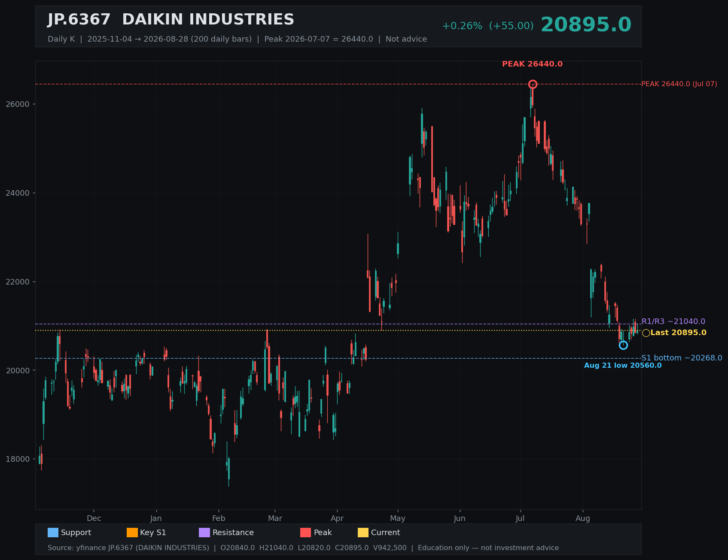Click the red Peak legend swatch
The height and width of the screenshot is (560, 728).
[305, 533]
